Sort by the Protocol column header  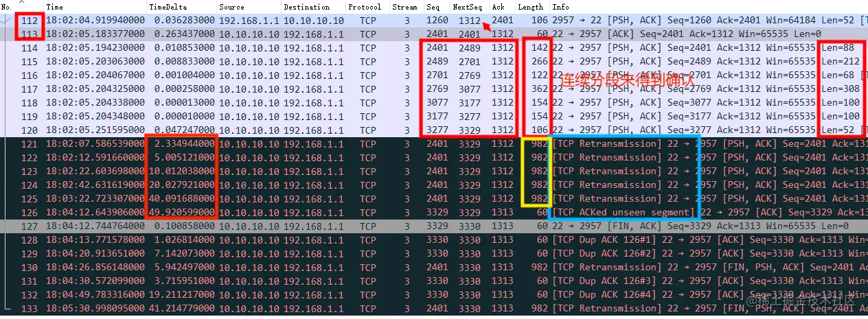click(x=365, y=7)
